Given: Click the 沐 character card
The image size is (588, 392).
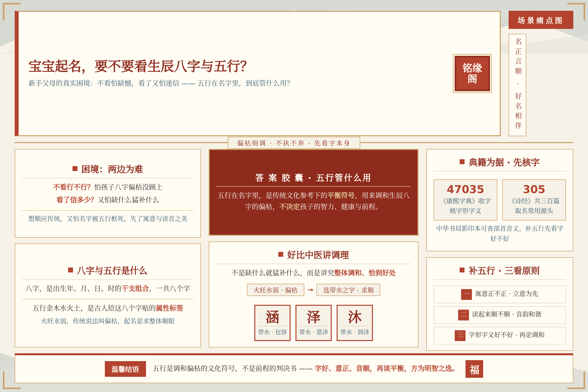Looking at the screenshot, I should click(x=355, y=322).
